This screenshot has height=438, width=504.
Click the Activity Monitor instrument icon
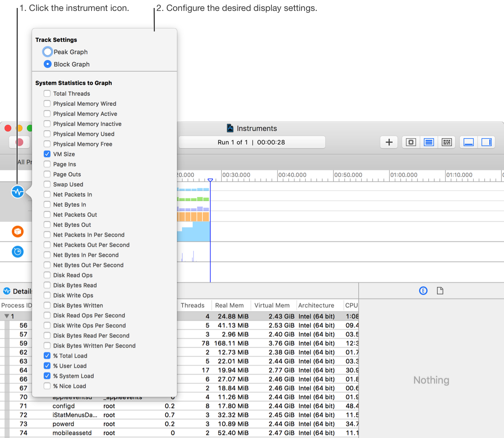pos(17,191)
